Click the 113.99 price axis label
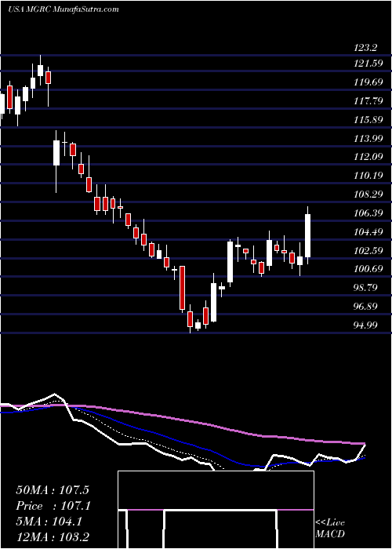The height and width of the screenshot is (549, 392). point(368,139)
